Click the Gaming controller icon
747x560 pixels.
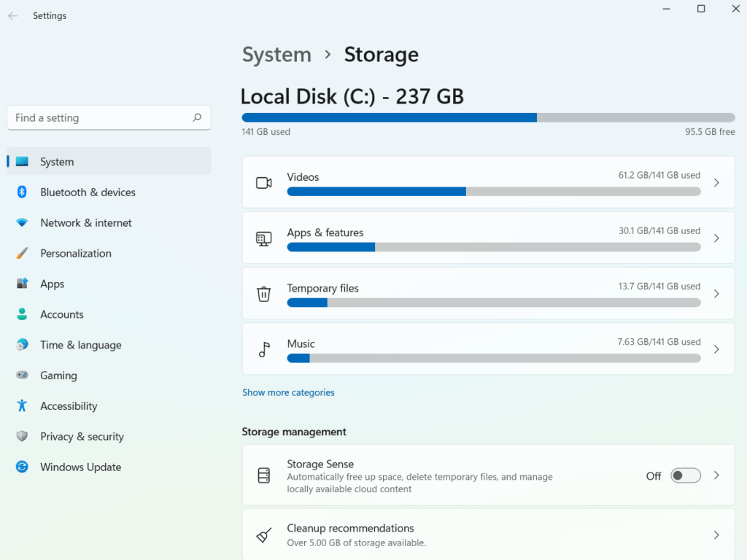[x=22, y=376]
